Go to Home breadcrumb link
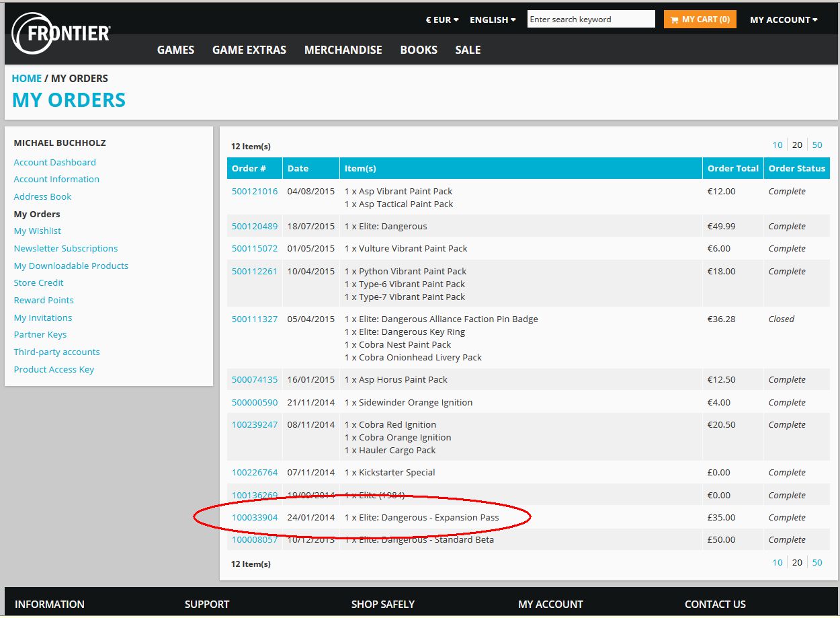 [x=27, y=79]
